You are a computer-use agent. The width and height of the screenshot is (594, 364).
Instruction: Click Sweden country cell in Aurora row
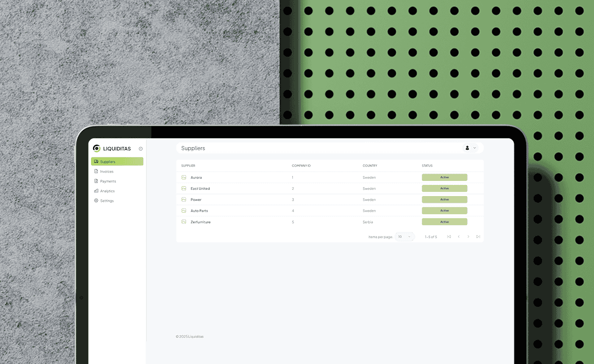(x=369, y=177)
